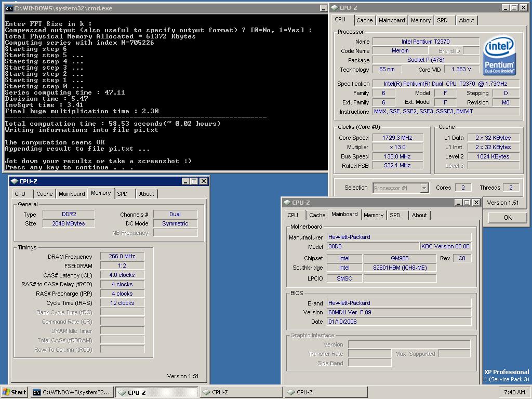Screen dimensions: 532x399
Task: Click memory Type value DDR2
Action: [x=69, y=214]
